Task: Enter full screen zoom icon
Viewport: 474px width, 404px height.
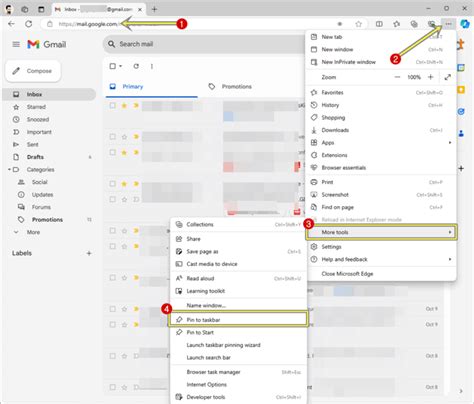Action: (x=448, y=77)
